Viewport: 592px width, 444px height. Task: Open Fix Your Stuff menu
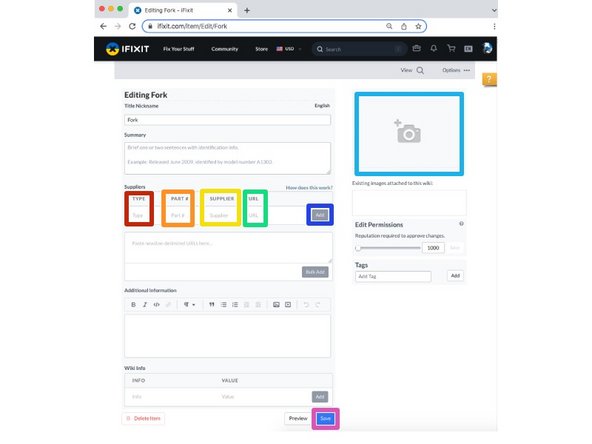pyautogui.click(x=179, y=49)
